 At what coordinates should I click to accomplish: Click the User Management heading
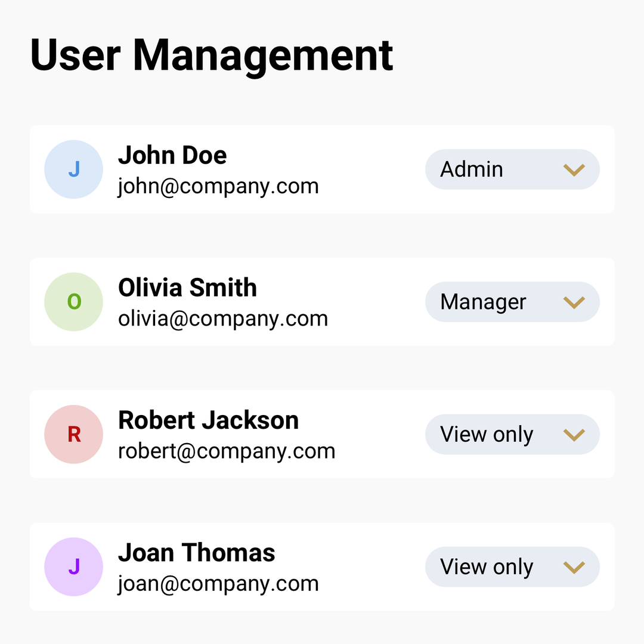(x=212, y=55)
